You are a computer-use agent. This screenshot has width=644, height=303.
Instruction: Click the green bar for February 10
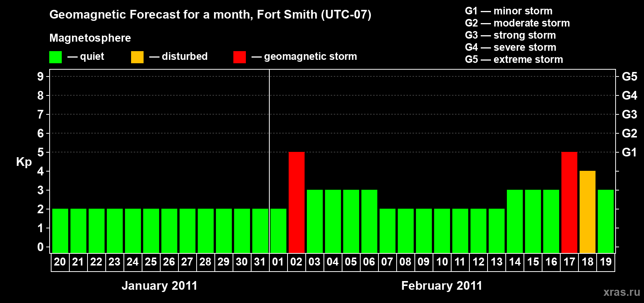442,231
